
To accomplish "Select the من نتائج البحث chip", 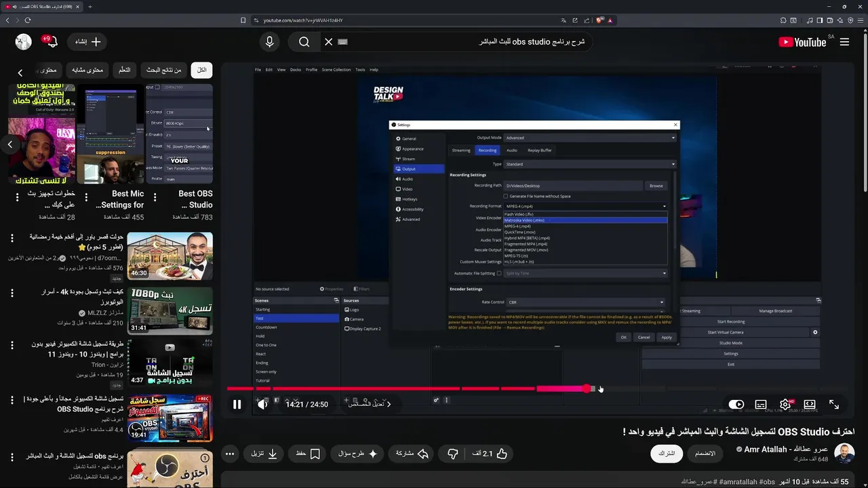I will point(164,70).
